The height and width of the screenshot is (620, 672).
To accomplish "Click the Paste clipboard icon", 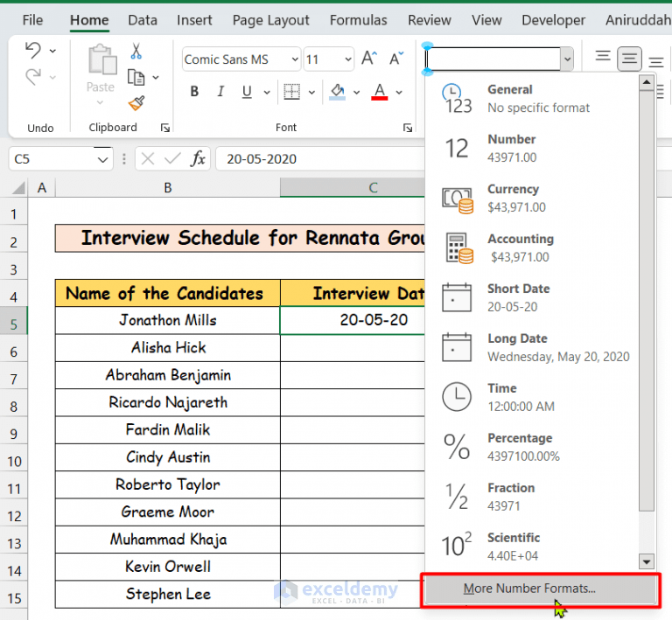I will click(102, 60).
